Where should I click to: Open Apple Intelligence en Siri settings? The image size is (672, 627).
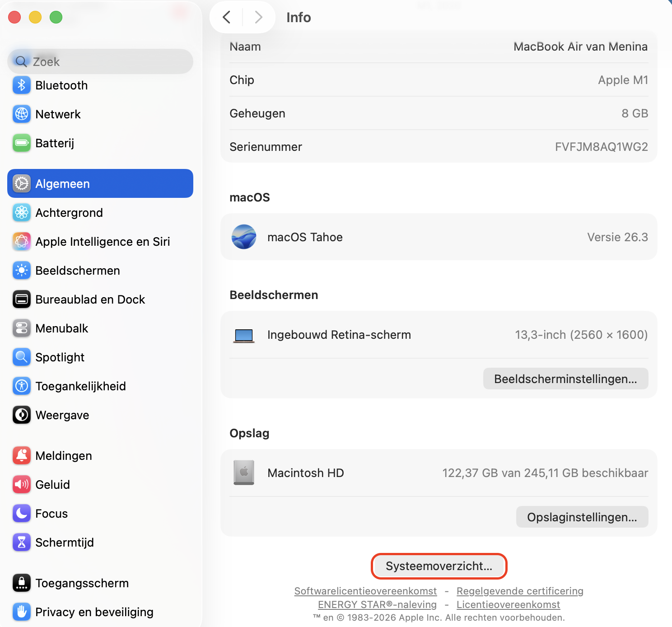click(21, 242)
